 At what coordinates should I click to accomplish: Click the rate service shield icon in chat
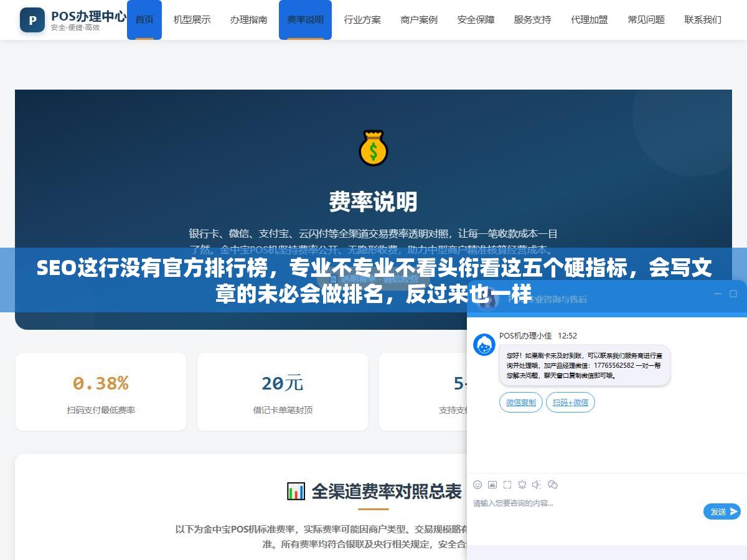pyautogui.click(x=522, y=485)
